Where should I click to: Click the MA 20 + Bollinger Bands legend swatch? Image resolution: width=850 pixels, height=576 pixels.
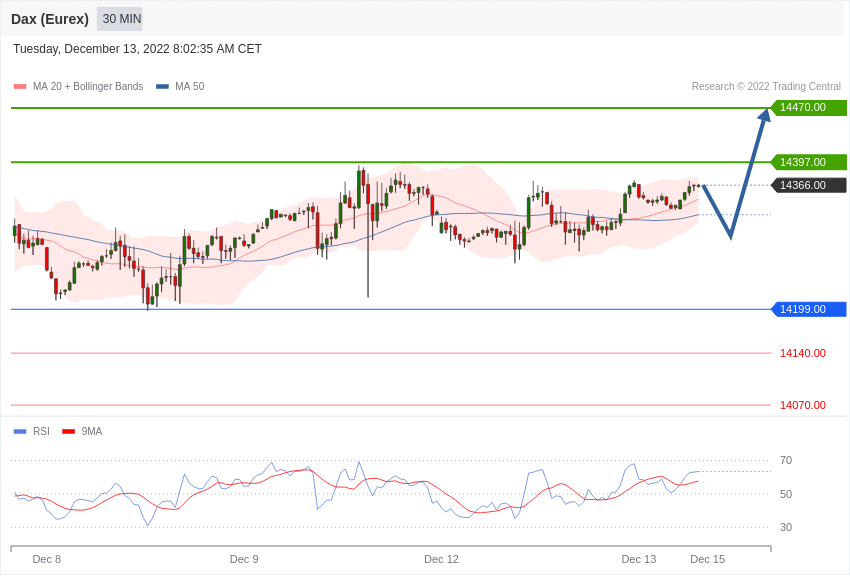[20, 87]
